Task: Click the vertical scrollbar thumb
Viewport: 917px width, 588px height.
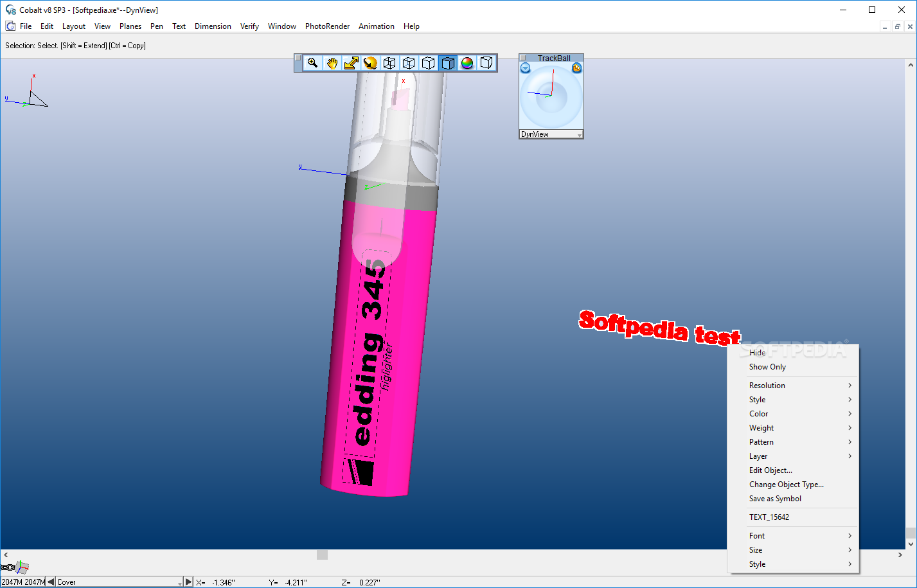Action: [911, 533]
